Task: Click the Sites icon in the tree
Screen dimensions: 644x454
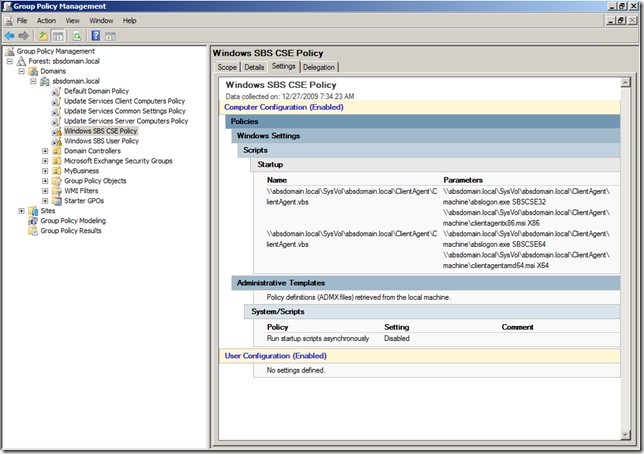Action: [x=33, y=211]
